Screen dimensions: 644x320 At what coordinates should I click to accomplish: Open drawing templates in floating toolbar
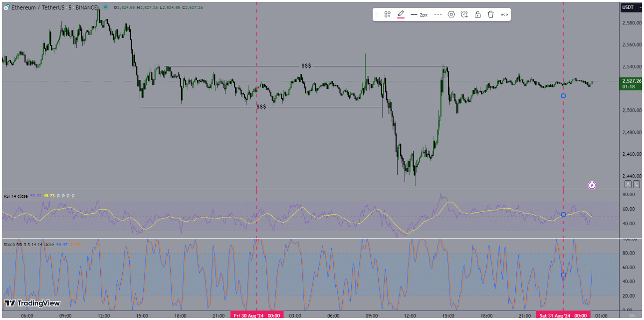[x=387, y=14]
